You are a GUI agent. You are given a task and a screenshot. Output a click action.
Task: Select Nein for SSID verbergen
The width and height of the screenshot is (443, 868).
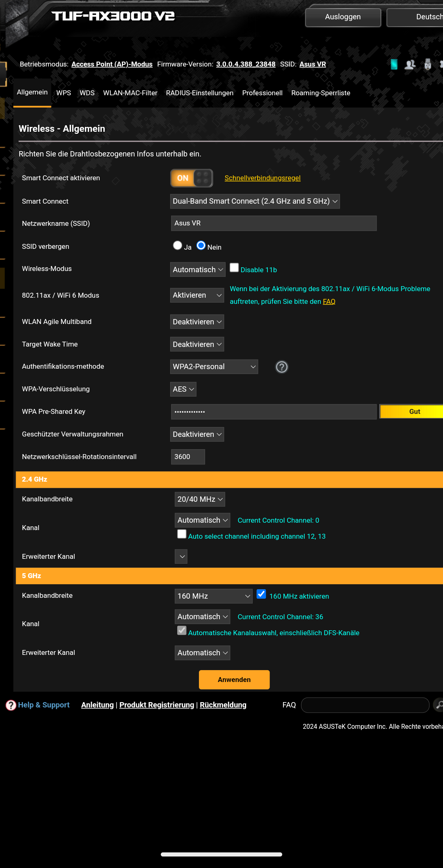[201, 246]
